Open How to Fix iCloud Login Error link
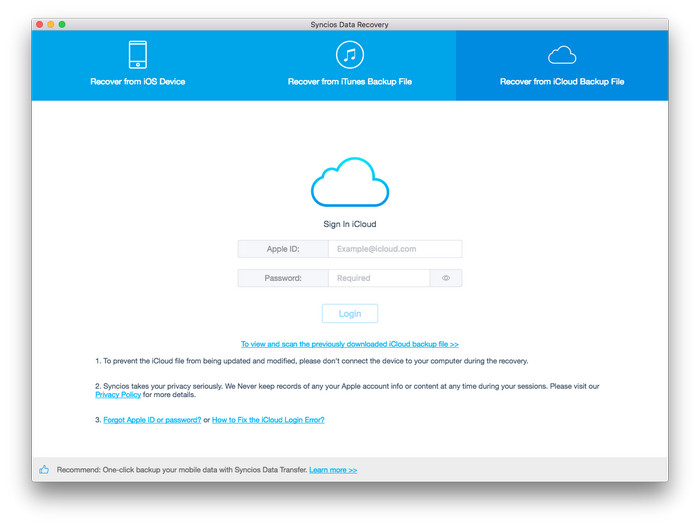This screenshot has width=700, height=527. pyautogui.click(x=268, y=420)
